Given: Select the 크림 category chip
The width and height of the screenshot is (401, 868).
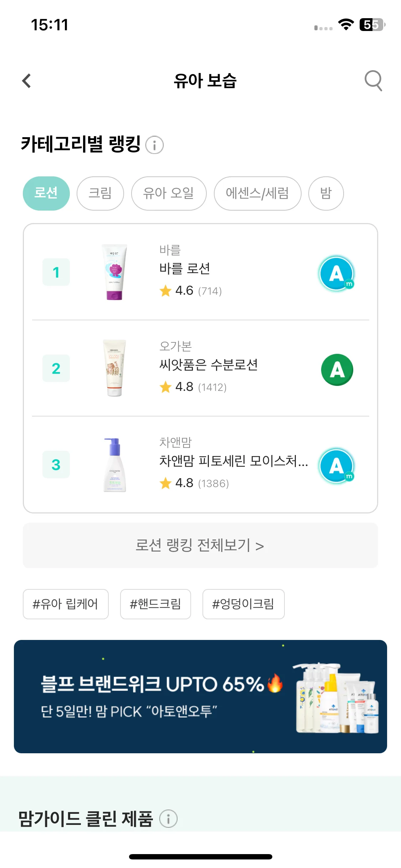Looking at the screenshot, I should pos(100,193).
